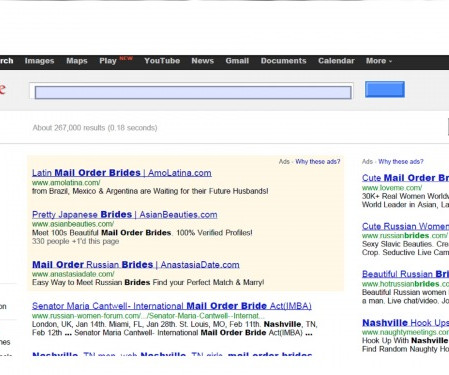449x375 pixels.
Task: Open the 'Why these ads?' link above the main ads
Action: pyautogui.click(x=318, y=162)
